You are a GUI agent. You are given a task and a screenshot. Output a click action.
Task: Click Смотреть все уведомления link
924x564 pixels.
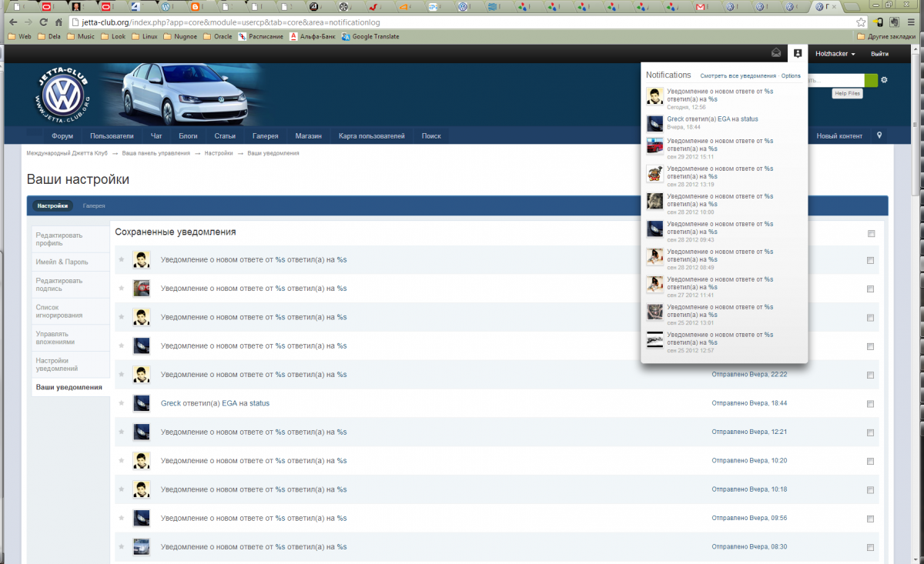(738, 76)
